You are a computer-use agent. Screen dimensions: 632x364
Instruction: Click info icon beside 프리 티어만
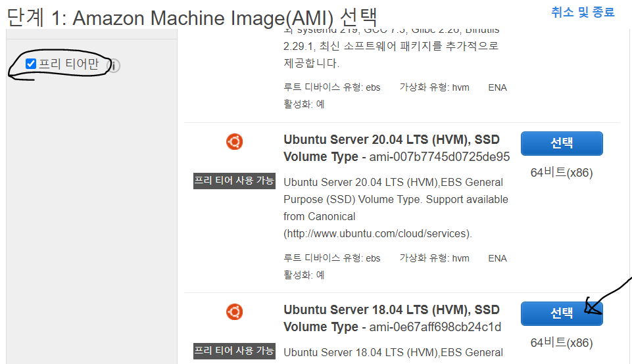pos(114,66)
